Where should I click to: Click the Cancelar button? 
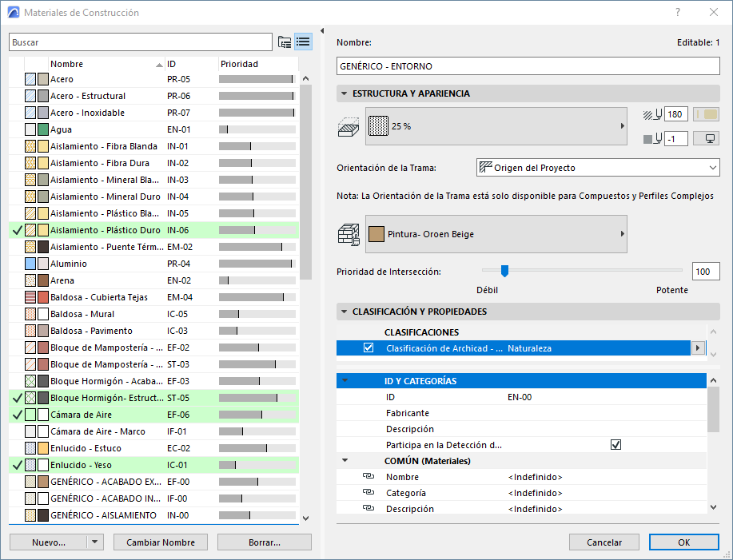tap(604, 542)
